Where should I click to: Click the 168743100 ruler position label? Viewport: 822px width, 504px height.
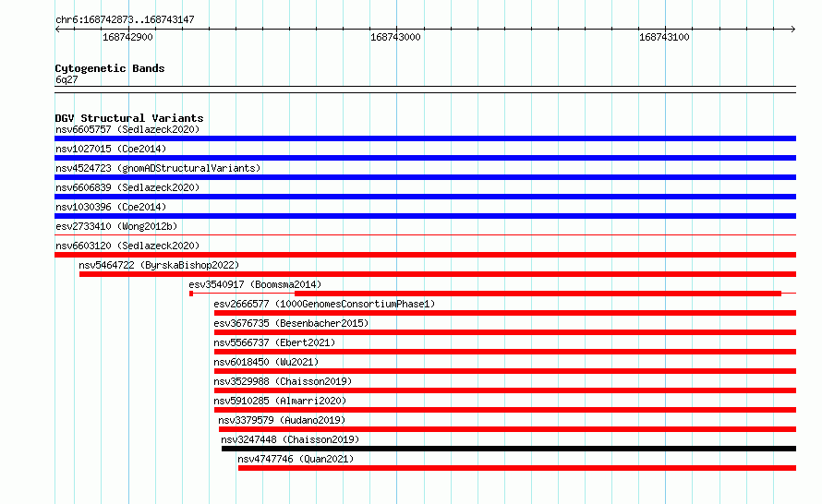click(664, 37)
